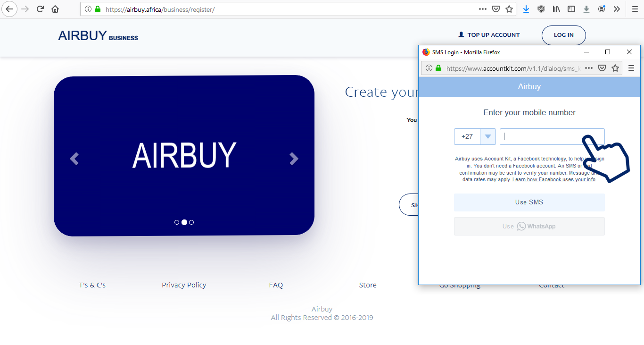
Task: Expand the toolbar overflow chevron
Action: coord(617,9)
